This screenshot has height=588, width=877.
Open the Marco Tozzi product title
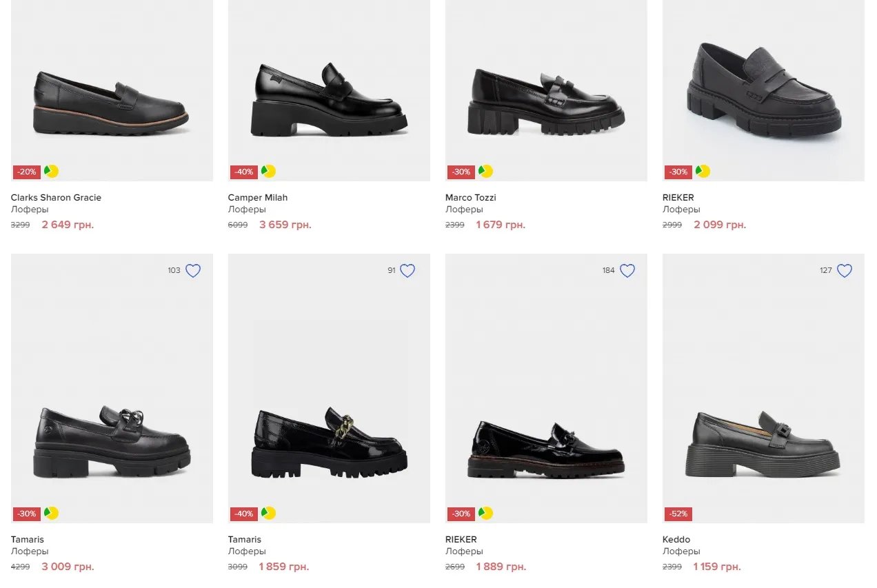click(x=470, y=198)
